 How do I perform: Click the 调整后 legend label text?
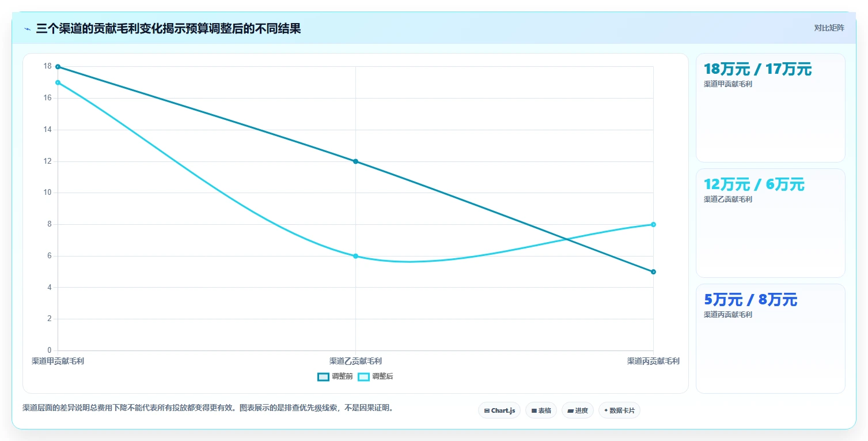(x=382, y=376)
